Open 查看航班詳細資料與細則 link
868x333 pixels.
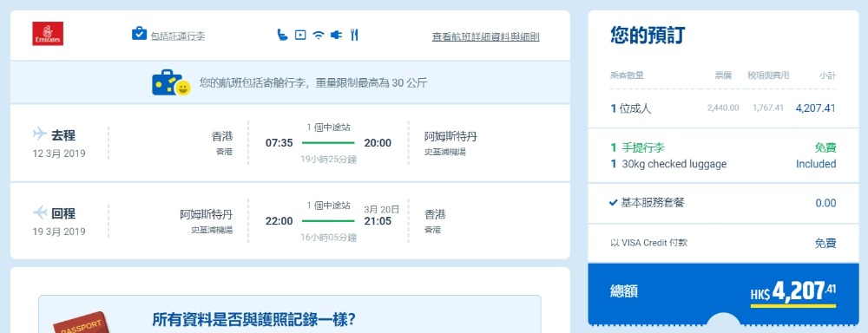pyautogui.click(x=485, y=36)
